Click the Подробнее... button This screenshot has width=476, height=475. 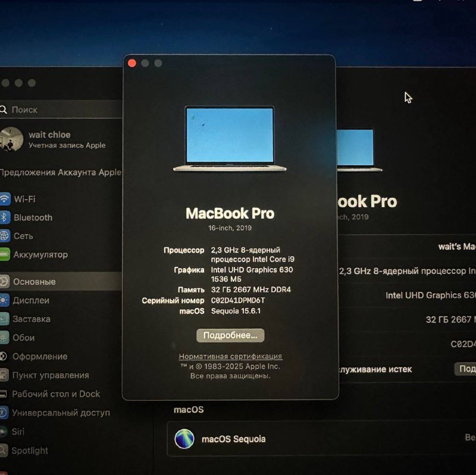point(232,335)
